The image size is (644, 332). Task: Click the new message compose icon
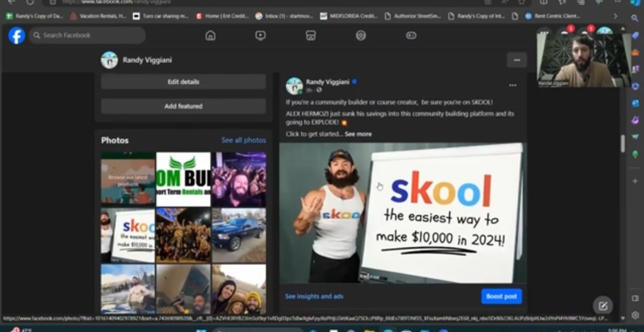(603, 306)
